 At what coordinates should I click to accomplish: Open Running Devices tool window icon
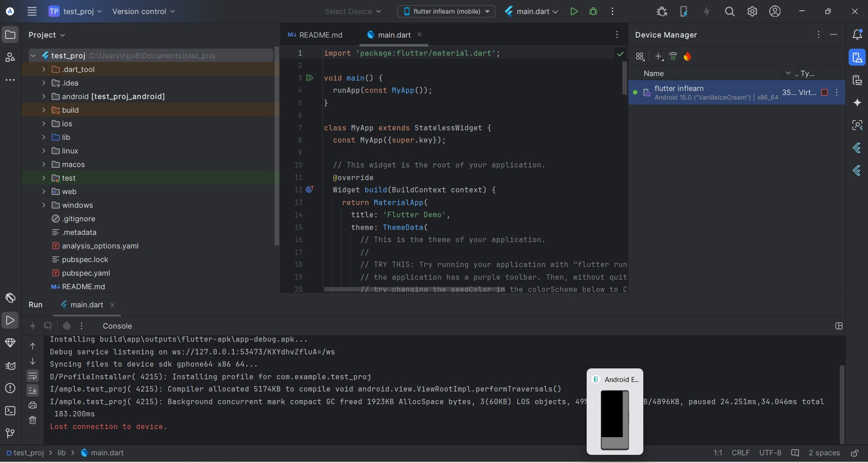(x=857, y=80)
